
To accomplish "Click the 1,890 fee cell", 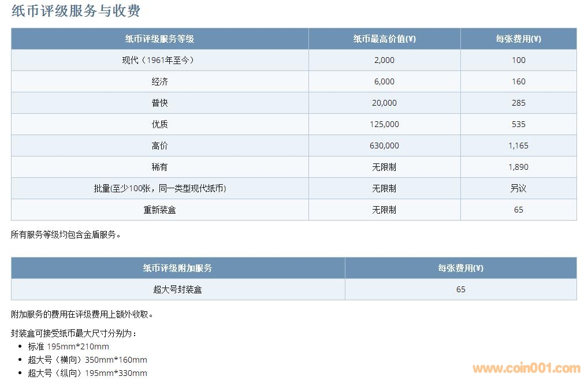I will (x=518, y=167).
